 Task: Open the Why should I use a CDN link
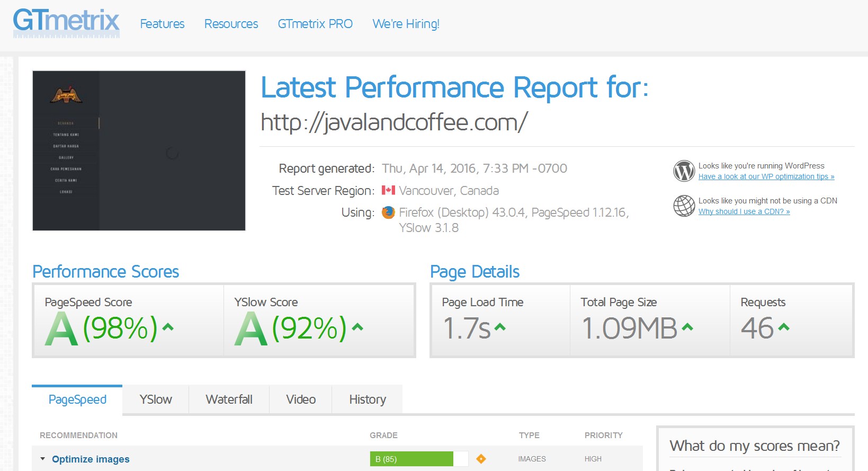744,211
